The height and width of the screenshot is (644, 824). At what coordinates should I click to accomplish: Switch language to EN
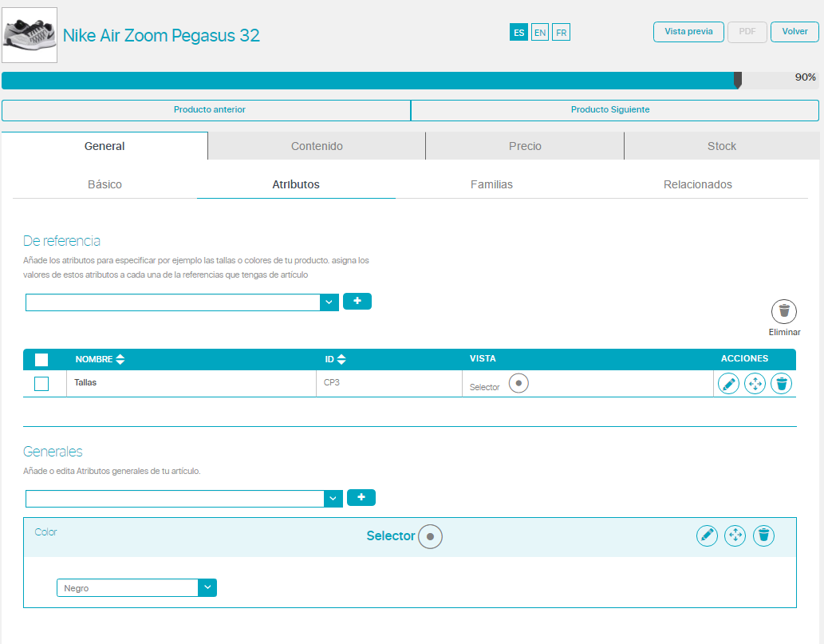click(540, 33)
